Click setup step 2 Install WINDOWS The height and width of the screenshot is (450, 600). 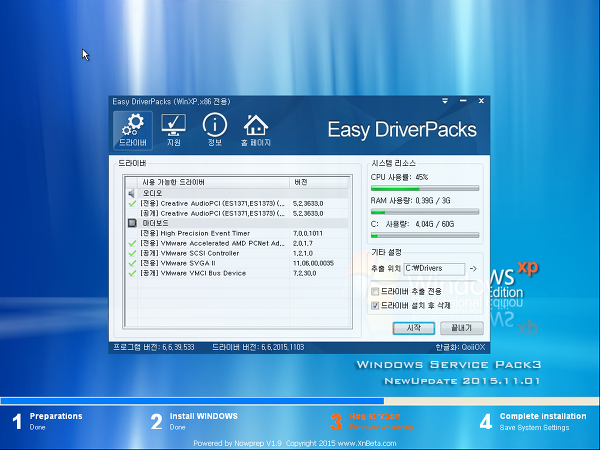coord(194,421)
